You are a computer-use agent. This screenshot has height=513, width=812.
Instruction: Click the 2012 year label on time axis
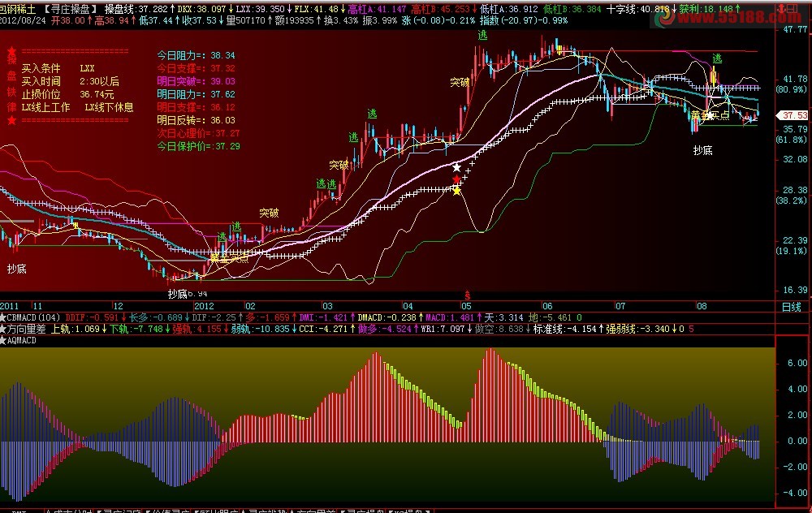coord(204,306)
